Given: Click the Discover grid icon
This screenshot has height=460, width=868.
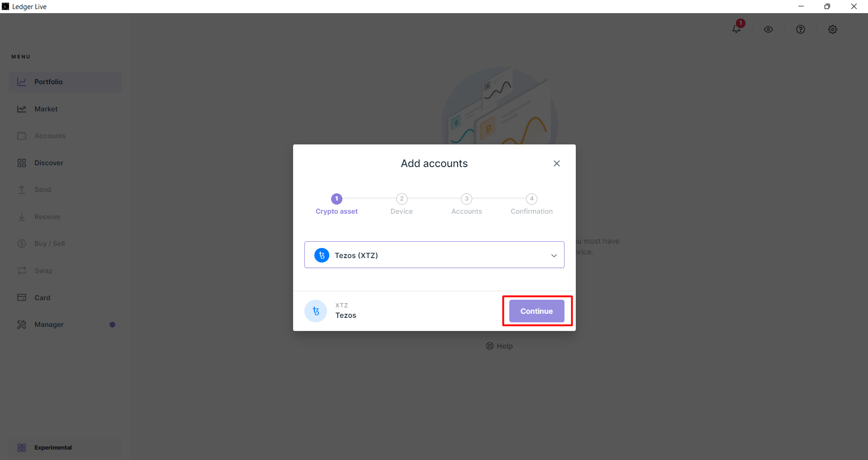Looking at the screenshot, I should [22, 163].
